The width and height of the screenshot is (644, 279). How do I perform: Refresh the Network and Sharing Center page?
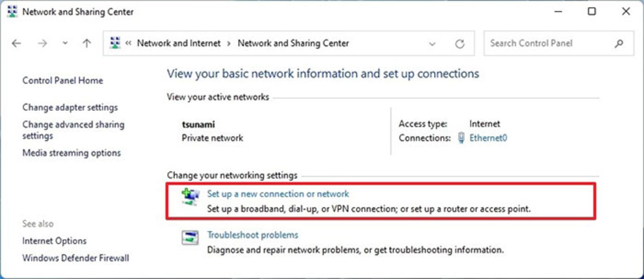pos(460,44)
